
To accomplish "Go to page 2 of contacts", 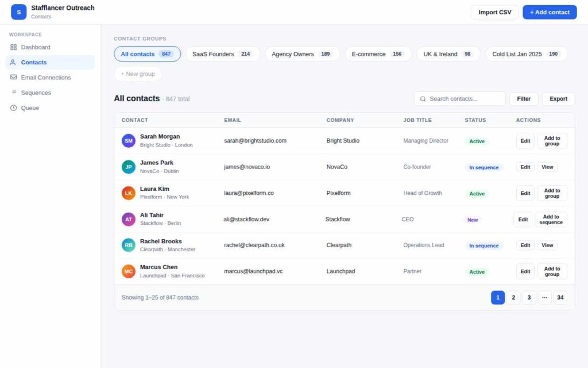I will click(513, 297).
